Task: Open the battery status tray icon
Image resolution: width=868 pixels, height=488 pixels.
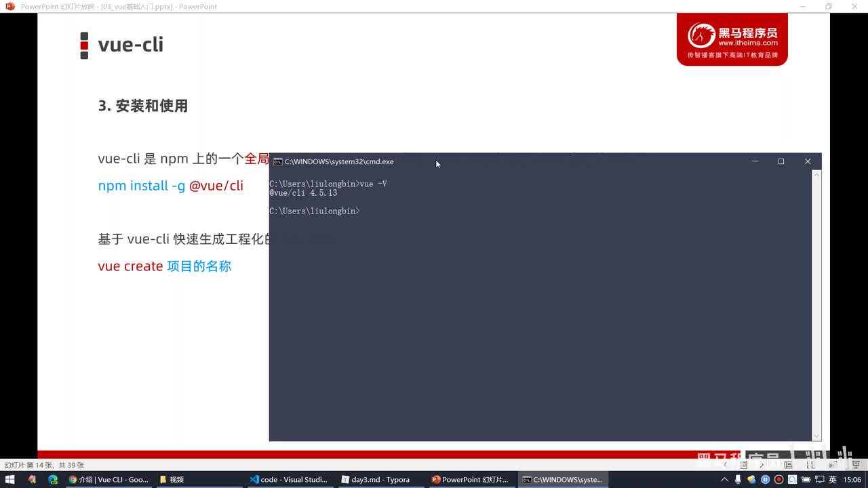Action: pos(806,479)
